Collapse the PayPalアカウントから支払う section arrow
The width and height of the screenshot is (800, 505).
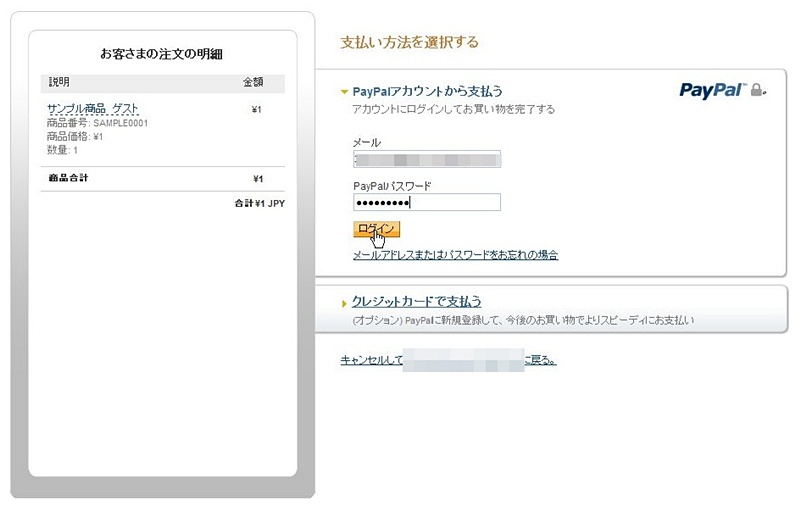click(344, 92)
